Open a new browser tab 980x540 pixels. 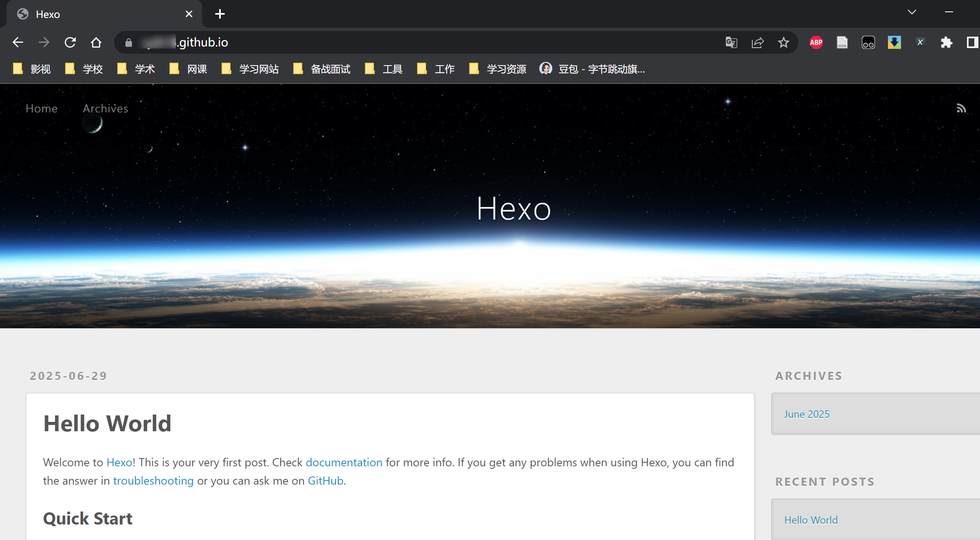tap(220, 14)
